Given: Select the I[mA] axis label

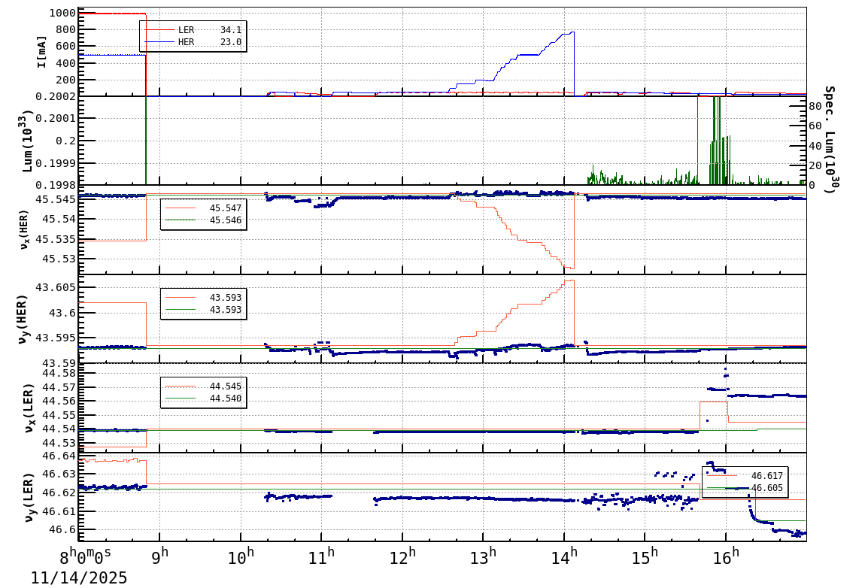Looking at the screenshot, I should click(41, 52).
